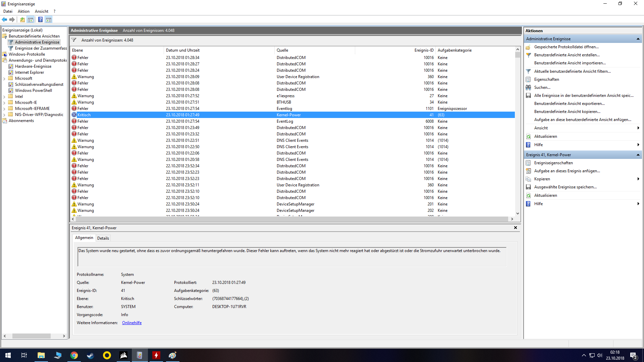The width and height of the screenshot is (644, 362).
Task: Click the filter funnel icon above list
Action: pyautogui.click(x=74, y=40)
